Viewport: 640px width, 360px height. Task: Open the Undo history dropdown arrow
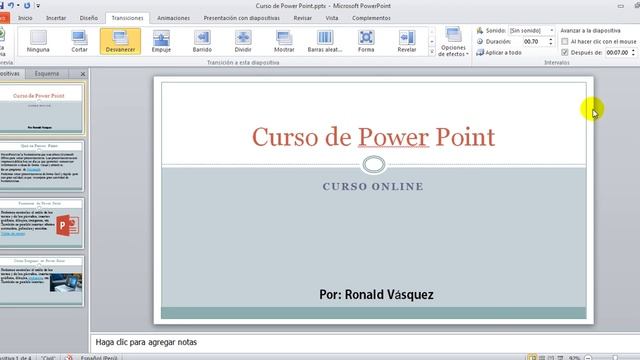pyautogui.click(x=18, y=5)
